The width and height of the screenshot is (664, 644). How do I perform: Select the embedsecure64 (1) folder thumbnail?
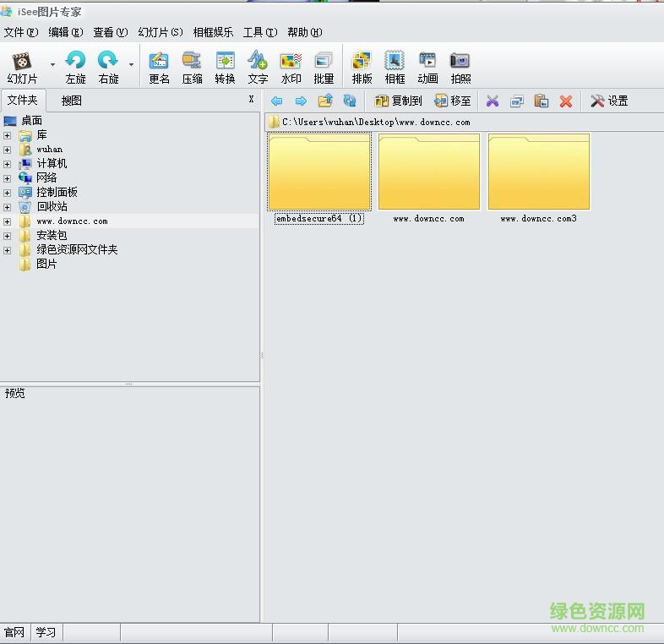(x=319, y=172)
